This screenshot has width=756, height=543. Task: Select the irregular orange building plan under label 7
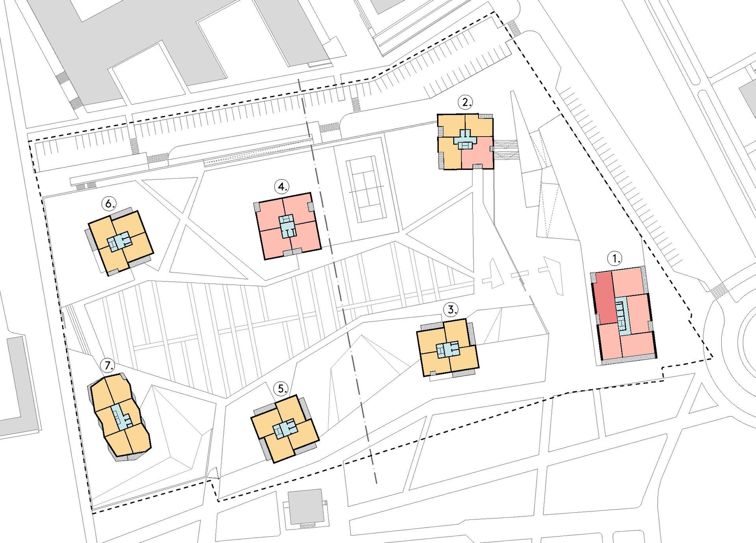click(x=119, y=417)
